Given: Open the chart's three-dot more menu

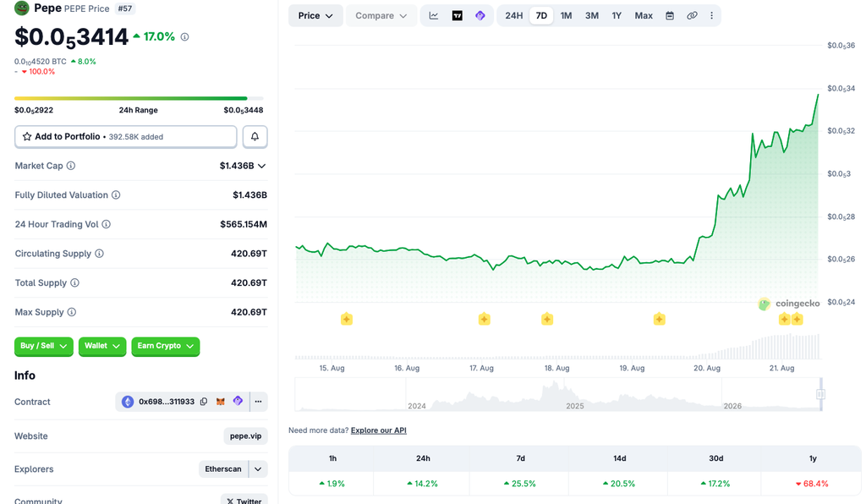Looking at the screenshot, I should [x=711, y=15].
